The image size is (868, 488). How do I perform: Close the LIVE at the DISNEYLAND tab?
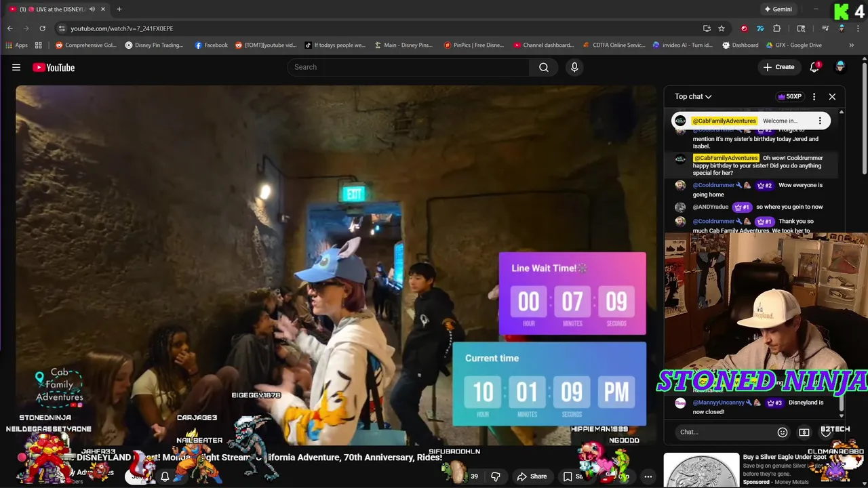point(102,9)
